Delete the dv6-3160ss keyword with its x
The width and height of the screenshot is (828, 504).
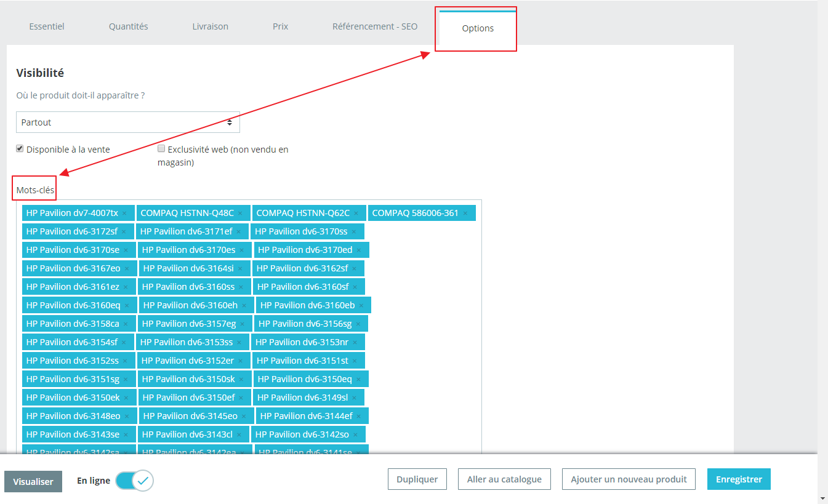point(241,287)
